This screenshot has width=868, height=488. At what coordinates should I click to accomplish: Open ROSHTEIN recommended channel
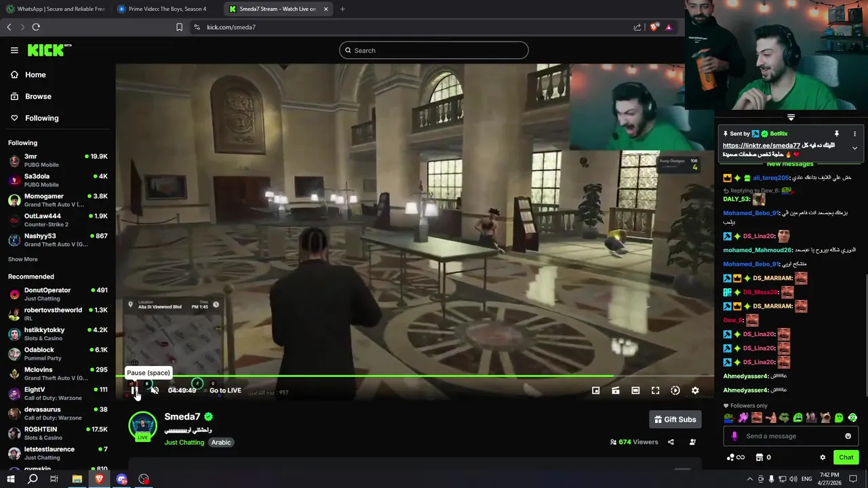pyautogui.click(x=58, y=433)
